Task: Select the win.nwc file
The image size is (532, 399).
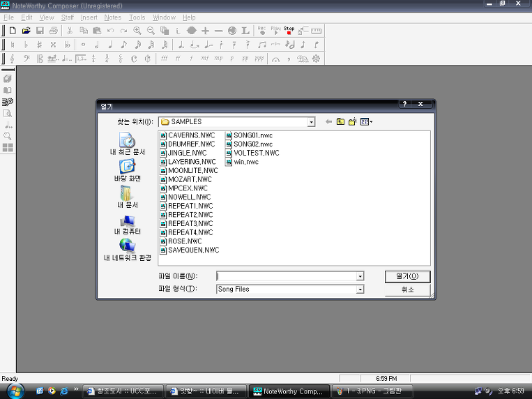Action: tap(242, 162)
